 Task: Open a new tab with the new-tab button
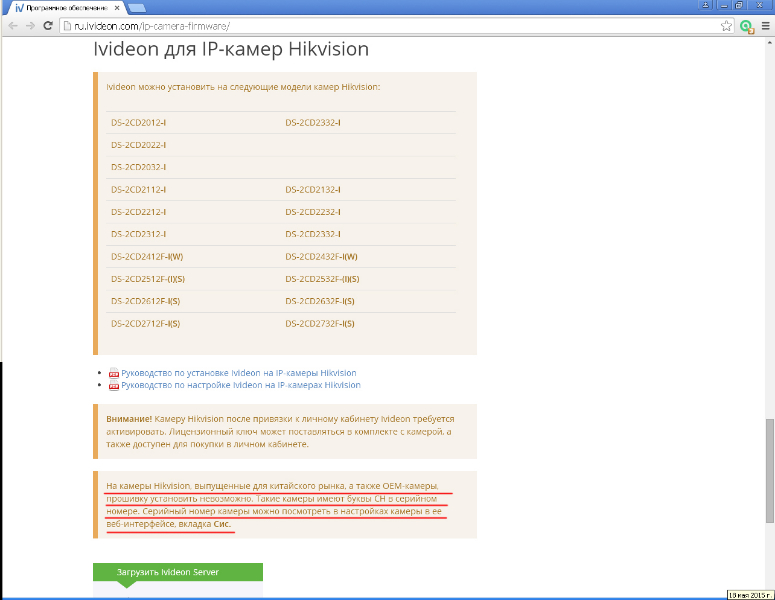[136, 8]
